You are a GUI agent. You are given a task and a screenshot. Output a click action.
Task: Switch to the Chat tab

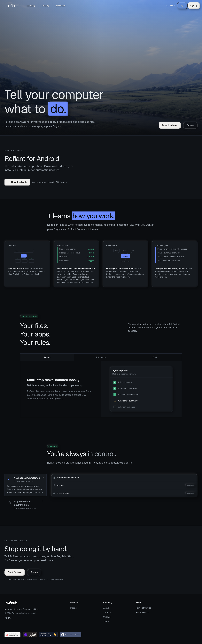pyautogui.click(x=155, y=357)
